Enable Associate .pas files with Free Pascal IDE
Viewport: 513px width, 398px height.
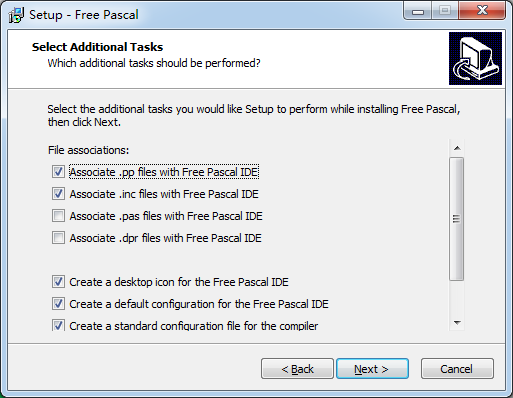point(58,216)
